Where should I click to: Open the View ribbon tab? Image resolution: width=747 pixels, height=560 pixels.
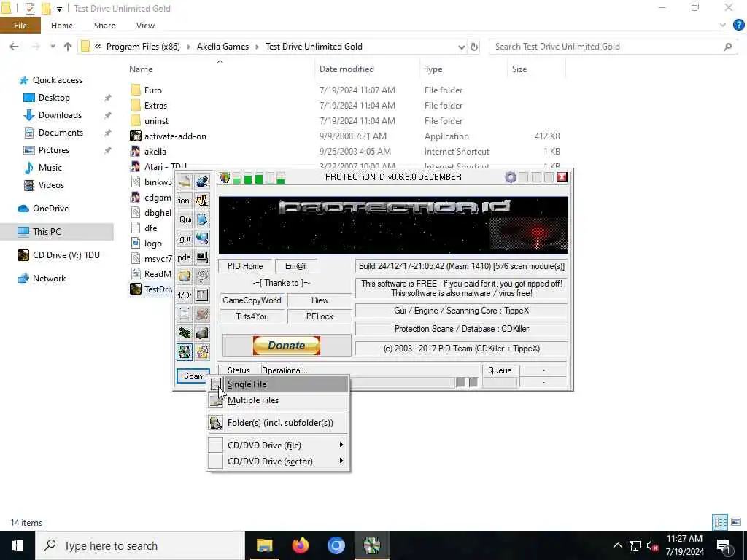(x=145, y=26)
